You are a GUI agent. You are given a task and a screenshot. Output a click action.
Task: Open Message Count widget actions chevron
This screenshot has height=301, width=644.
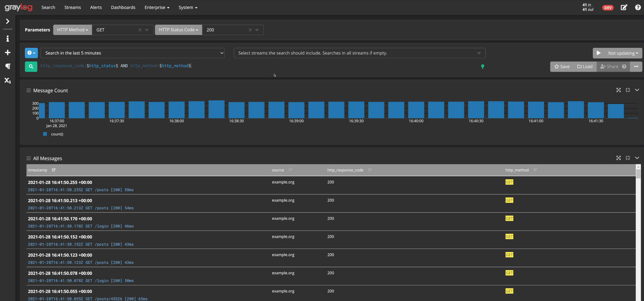(637, 90)
